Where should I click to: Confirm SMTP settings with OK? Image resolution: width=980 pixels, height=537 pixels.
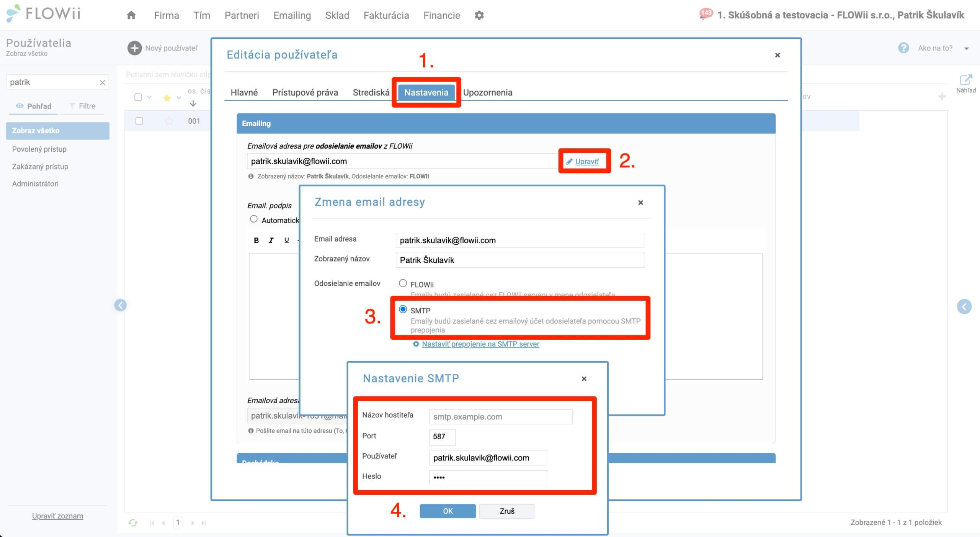448,511
